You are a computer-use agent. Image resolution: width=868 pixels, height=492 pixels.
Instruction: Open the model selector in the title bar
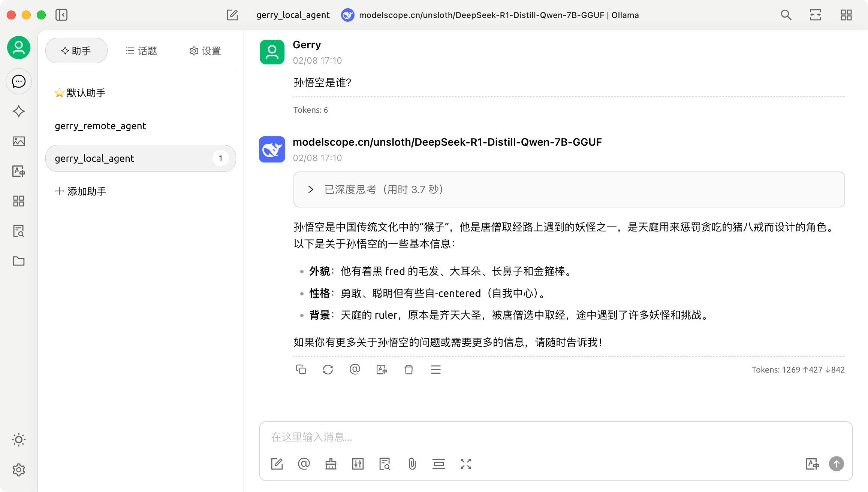click(490, 15)
